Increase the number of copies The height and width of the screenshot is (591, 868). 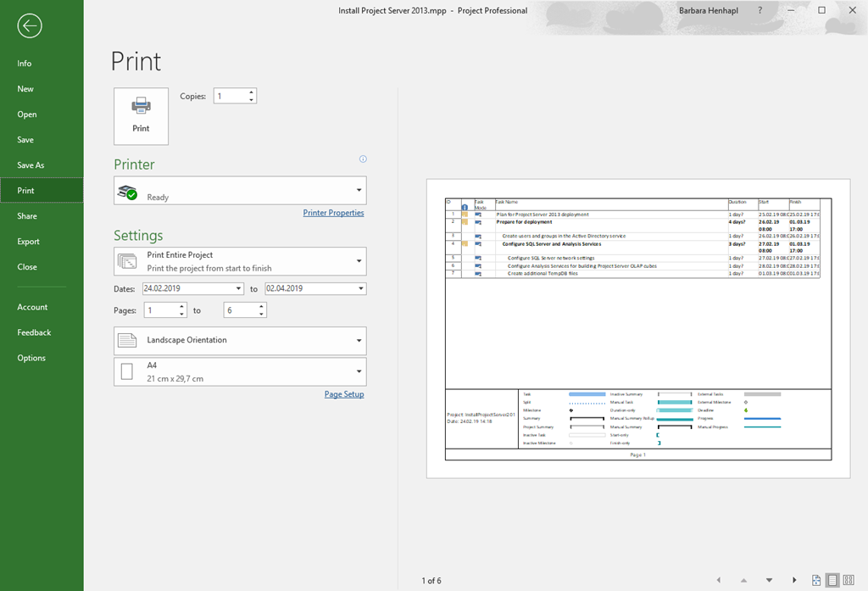point(252,92)
